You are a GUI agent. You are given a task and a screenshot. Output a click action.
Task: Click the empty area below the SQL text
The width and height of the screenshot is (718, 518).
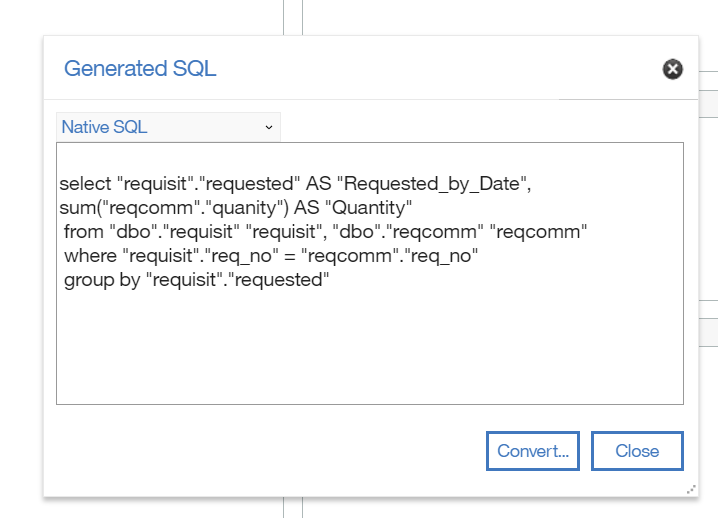pos(370,348)
